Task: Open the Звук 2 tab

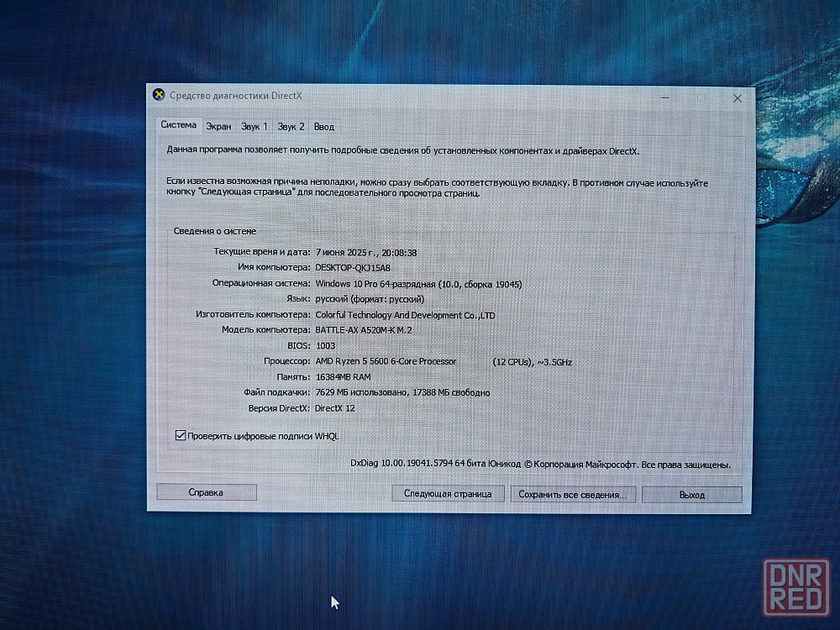Action: [291, 127]
